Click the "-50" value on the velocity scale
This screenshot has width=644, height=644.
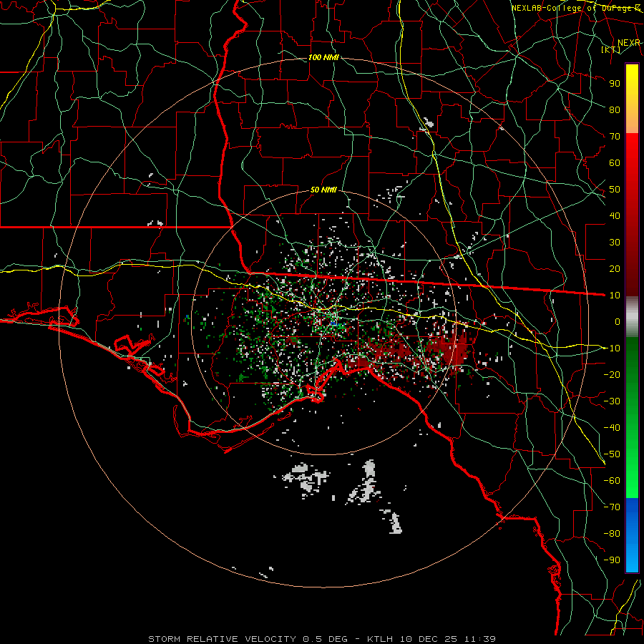pos(612,454)
